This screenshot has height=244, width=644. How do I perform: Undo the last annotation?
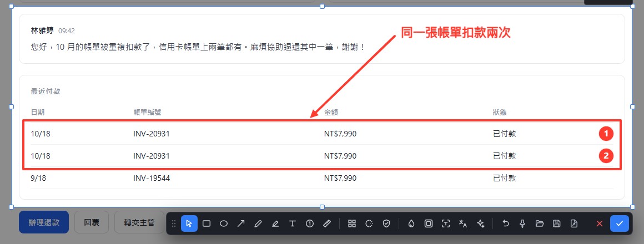tap(506, 223)
